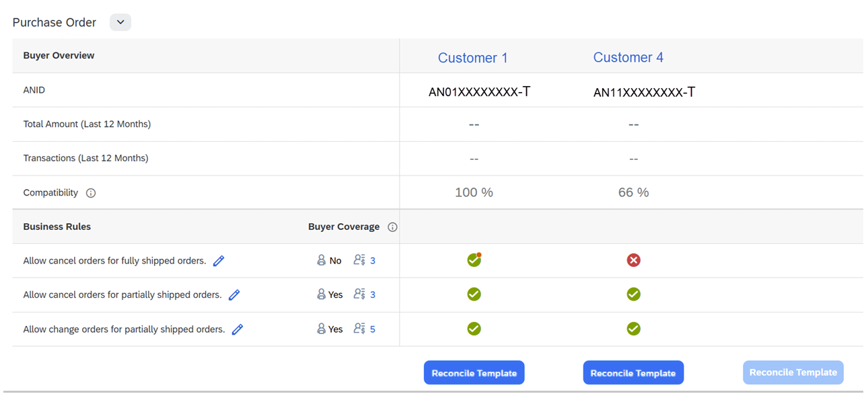Click Customer 1 green check for partially shipped
The image size is (868, 400).
click(474, 294)
